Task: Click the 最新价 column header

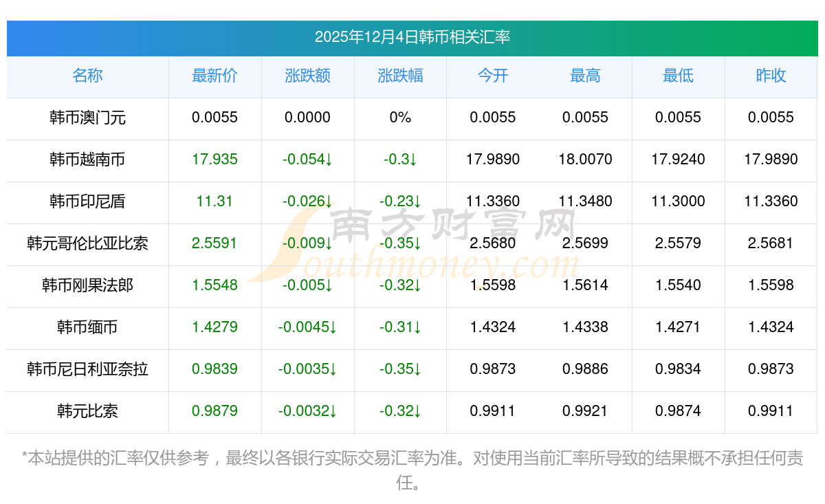Action: pos(214,76)
